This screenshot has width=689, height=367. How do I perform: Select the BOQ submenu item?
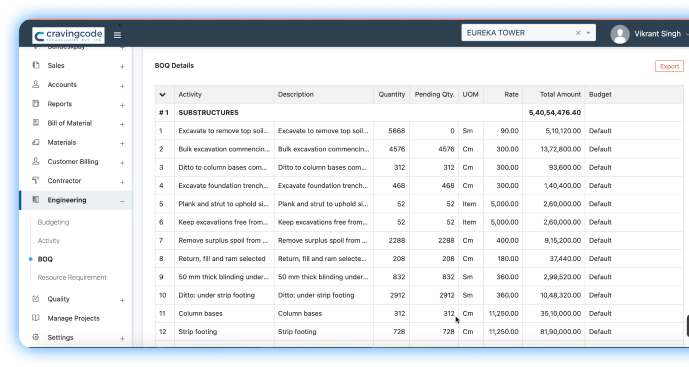45,259
